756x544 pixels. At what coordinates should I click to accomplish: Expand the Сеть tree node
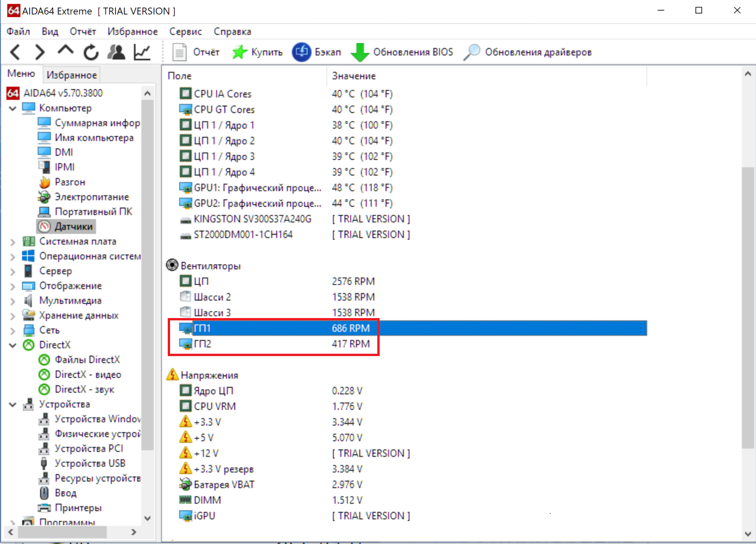click(x=13, y=331)
